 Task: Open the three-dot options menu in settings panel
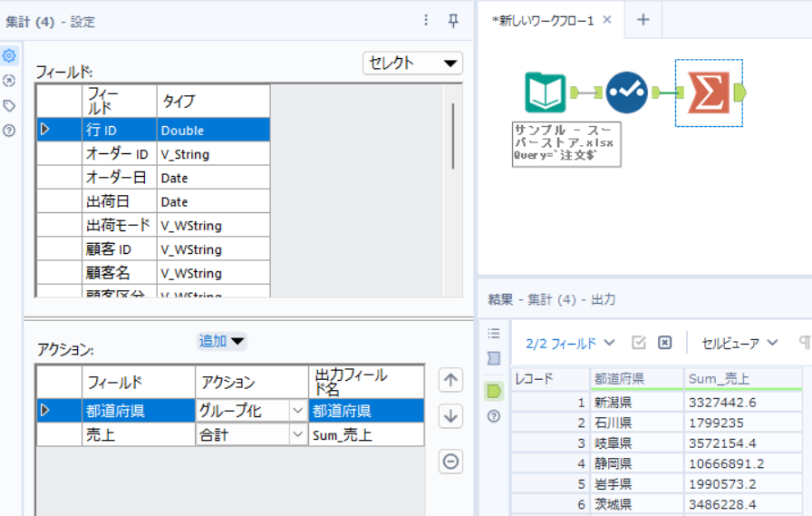pos(426,20)
